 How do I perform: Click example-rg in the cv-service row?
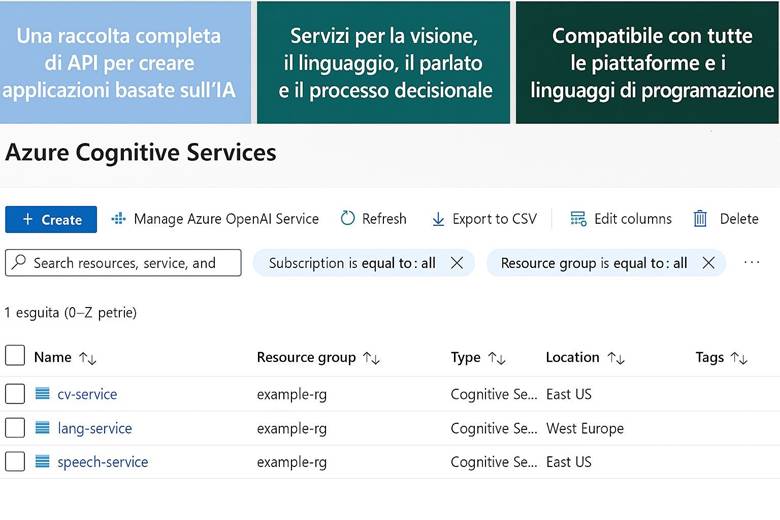point(292,395)
